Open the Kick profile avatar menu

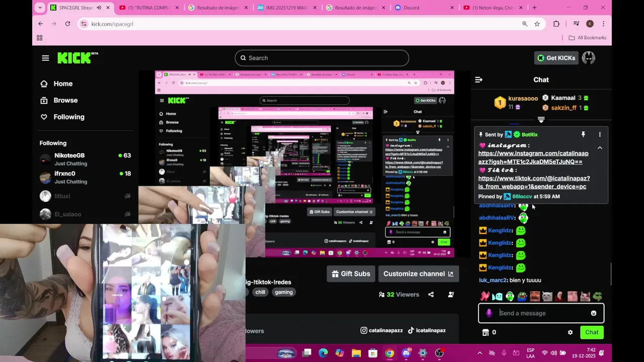pos(588,58)
